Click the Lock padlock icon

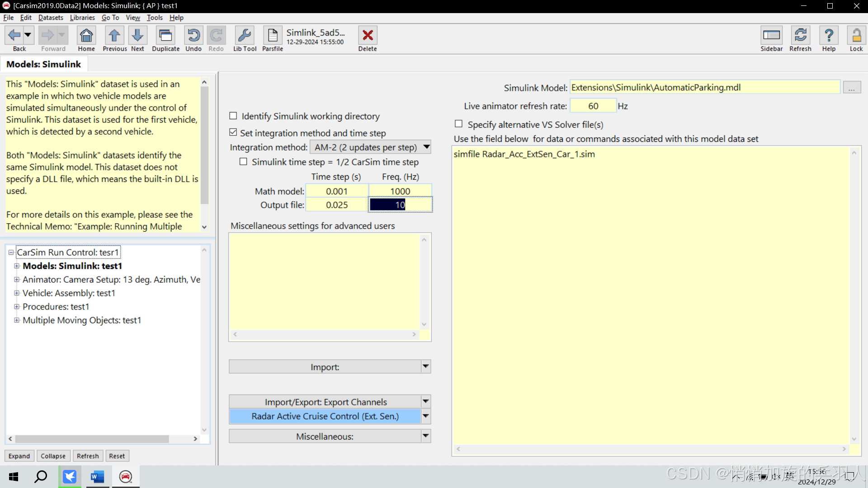(856, 35)
